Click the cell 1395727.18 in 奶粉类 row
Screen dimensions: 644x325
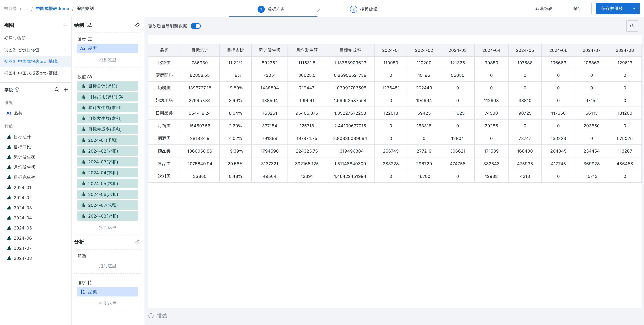pyautogui.click(x=200, y=88)
